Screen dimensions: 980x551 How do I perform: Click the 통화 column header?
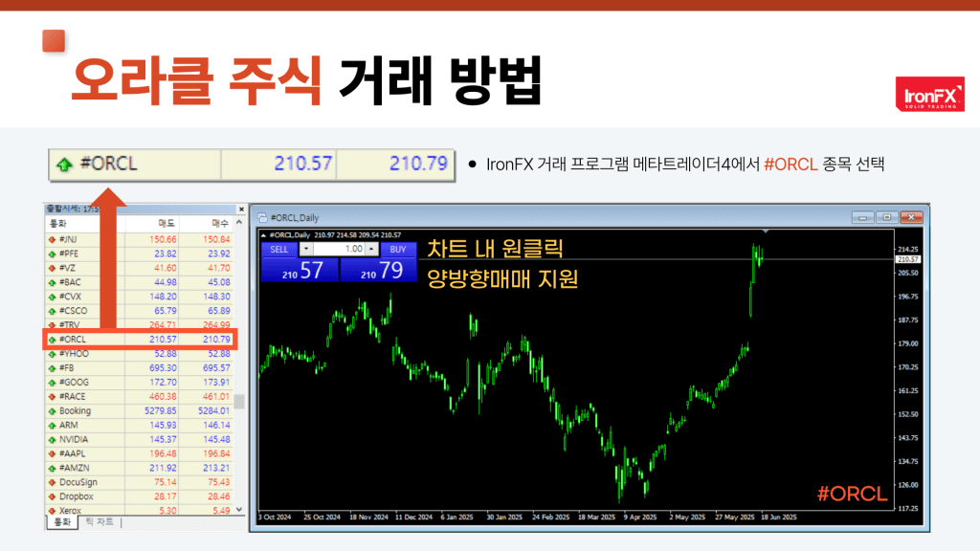click(x=58, y=224)
